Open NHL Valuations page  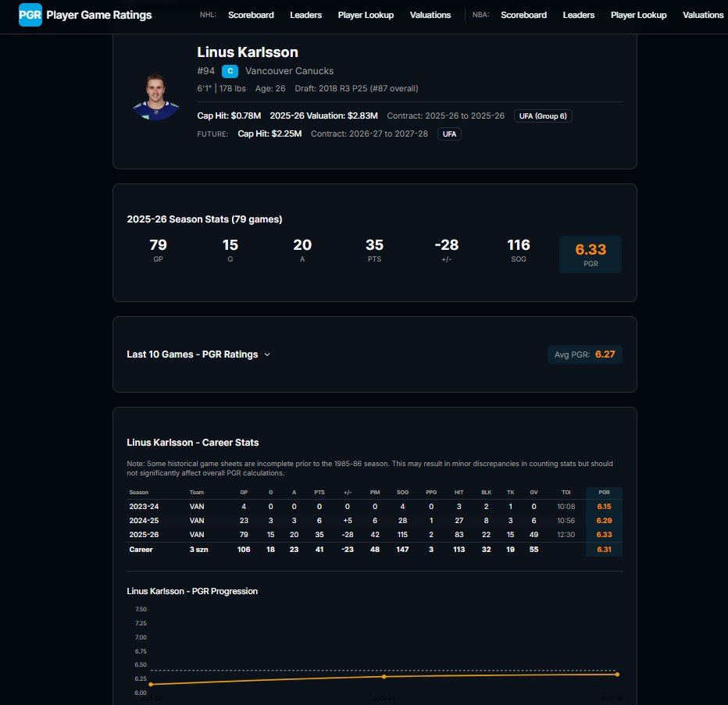[x=430, y=15]
